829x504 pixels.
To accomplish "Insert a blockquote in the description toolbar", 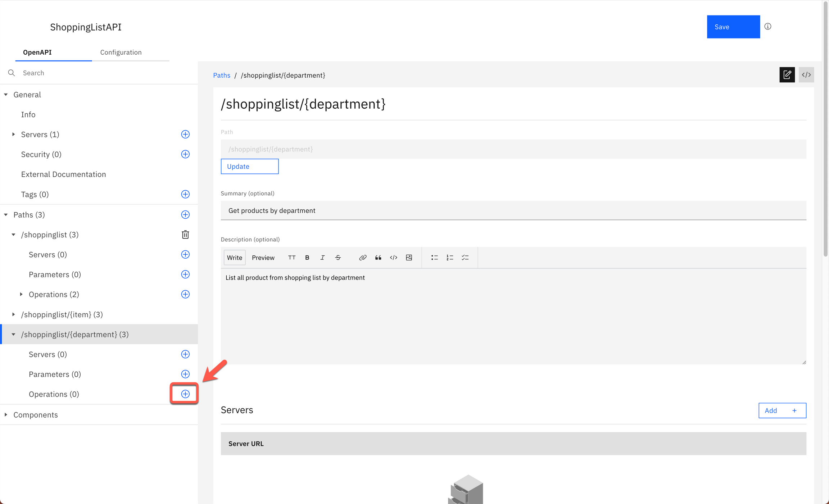I will point(378,258).
